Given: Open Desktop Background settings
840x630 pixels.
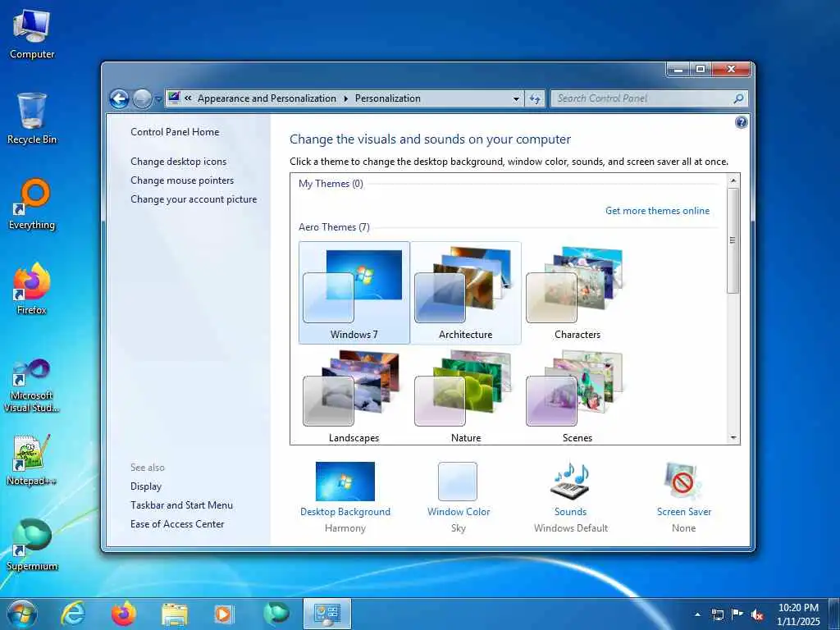Looking at the screenshot, I should (345, 495).
